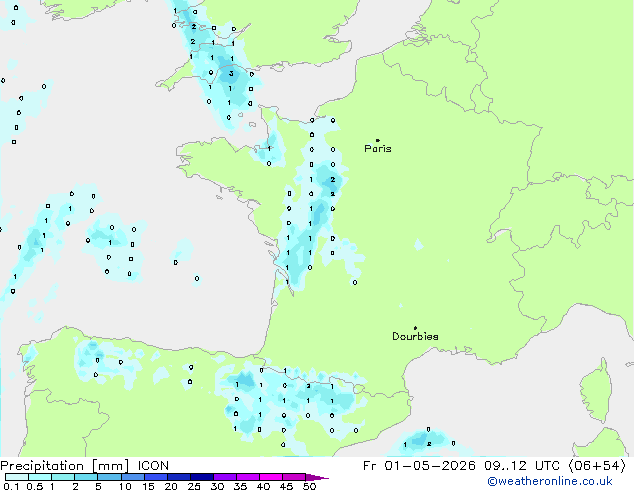Click the Dourbies location dot marker
The image size is (634, 490).
tap(415, 328)
